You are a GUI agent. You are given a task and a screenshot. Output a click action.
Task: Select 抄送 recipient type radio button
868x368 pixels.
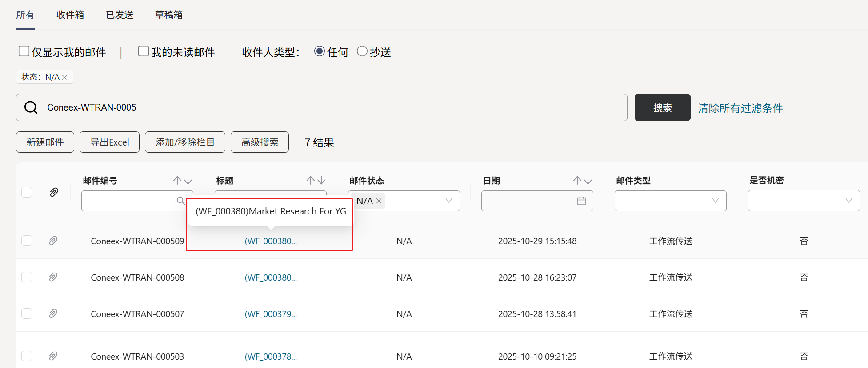click(x=362, y=51)
